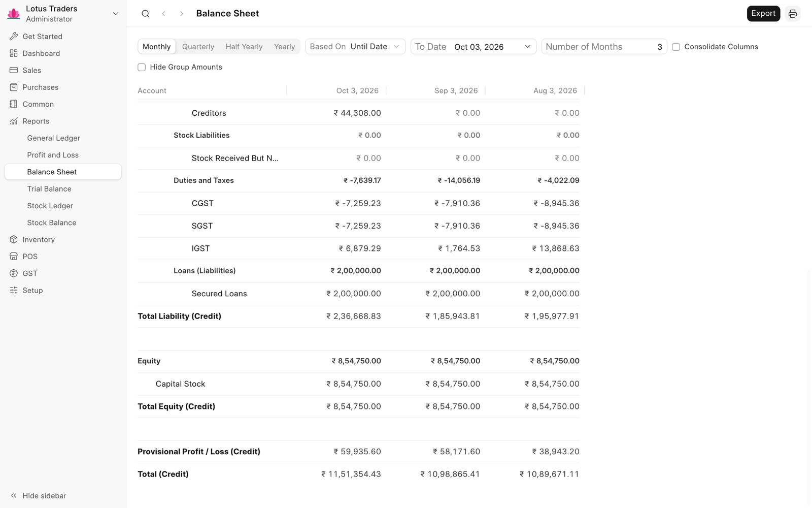
Task: Tick the Hide Group Amounts checkbox
Action: [142, 67]
